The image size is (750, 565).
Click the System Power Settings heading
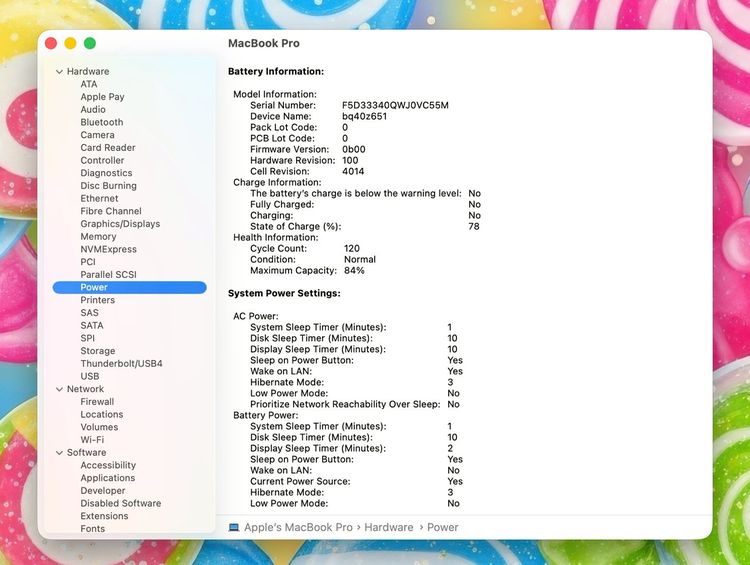click(x=284, y=293)
